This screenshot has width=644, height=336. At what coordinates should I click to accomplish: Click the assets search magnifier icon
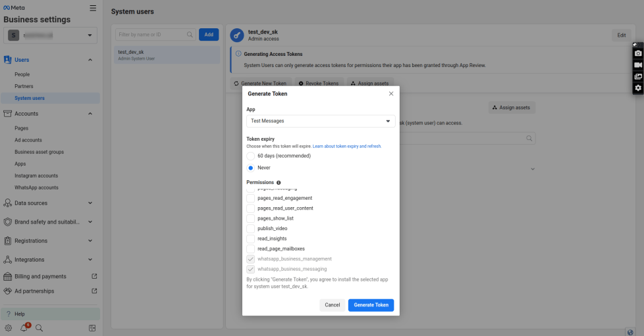click(x=529, y=139)
